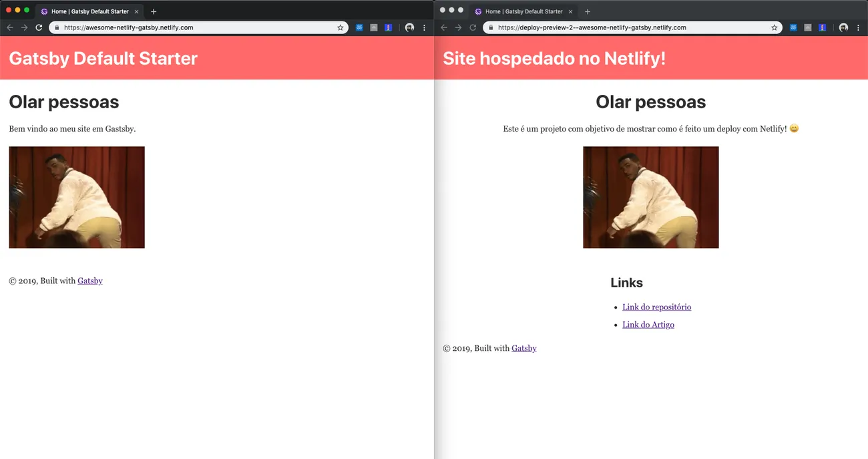Go forward in the left browser window

click(24, 27)
